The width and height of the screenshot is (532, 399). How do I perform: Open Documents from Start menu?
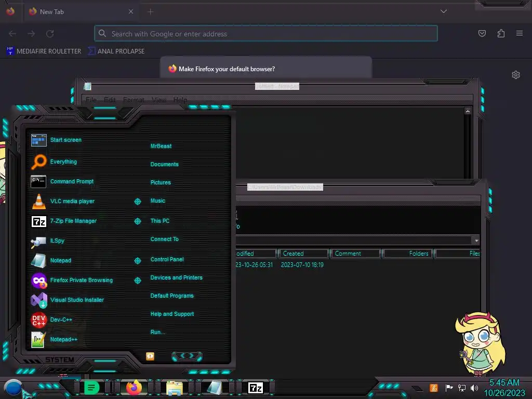click(165, 164)
